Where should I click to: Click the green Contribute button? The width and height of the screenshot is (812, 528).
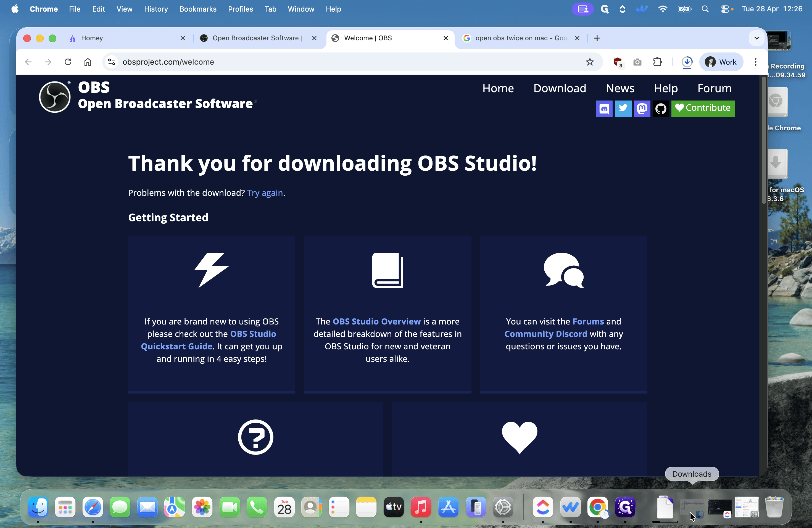pos(703,109)
